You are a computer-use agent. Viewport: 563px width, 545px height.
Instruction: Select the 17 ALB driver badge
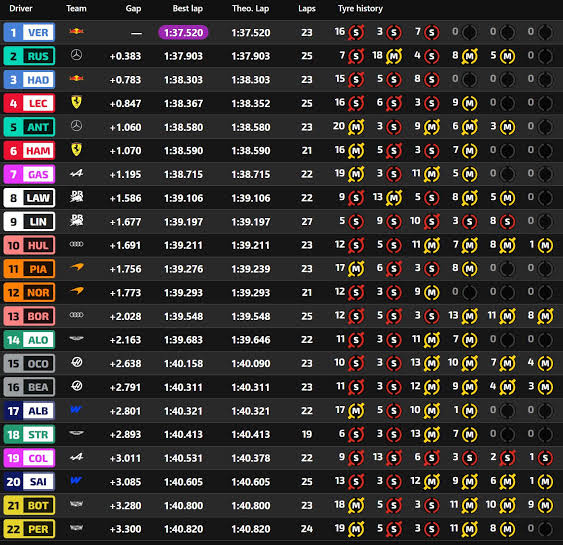click(29, 411)
